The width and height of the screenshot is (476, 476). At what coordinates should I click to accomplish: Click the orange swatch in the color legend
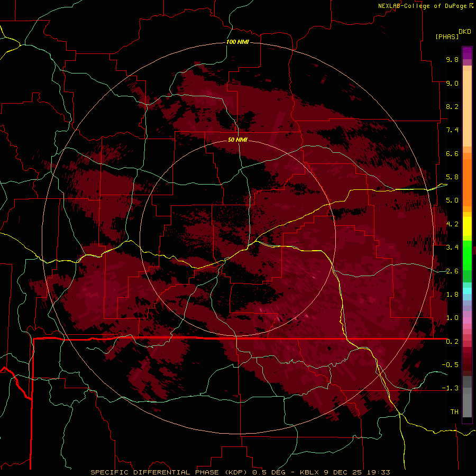coord(467,182)
